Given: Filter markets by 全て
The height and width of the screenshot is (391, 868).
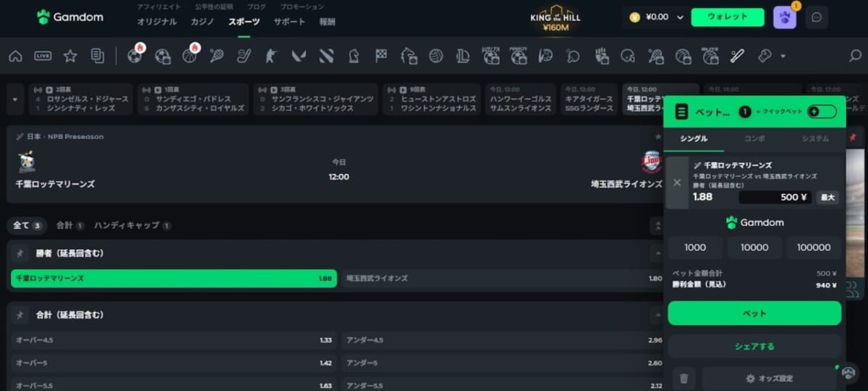Looking at the screenshot, I should tap(27, 225).
